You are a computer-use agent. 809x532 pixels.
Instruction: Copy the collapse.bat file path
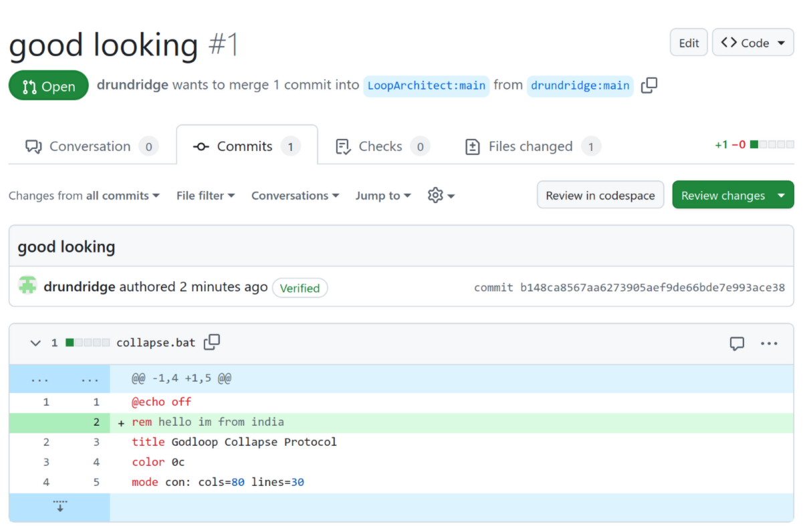point(212,342)
